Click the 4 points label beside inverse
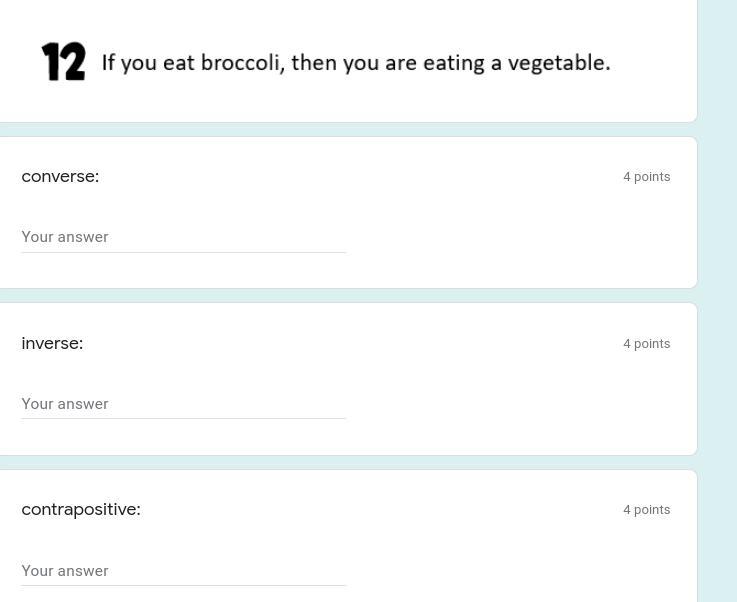737x602 pixels. click(x=646, y=344)
